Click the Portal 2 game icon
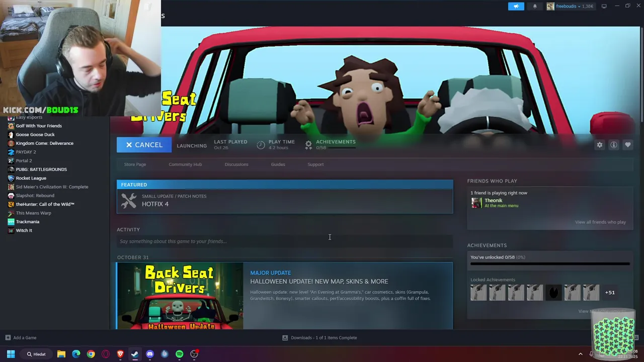Screen dimensions: 644x362 pos(11,161)
